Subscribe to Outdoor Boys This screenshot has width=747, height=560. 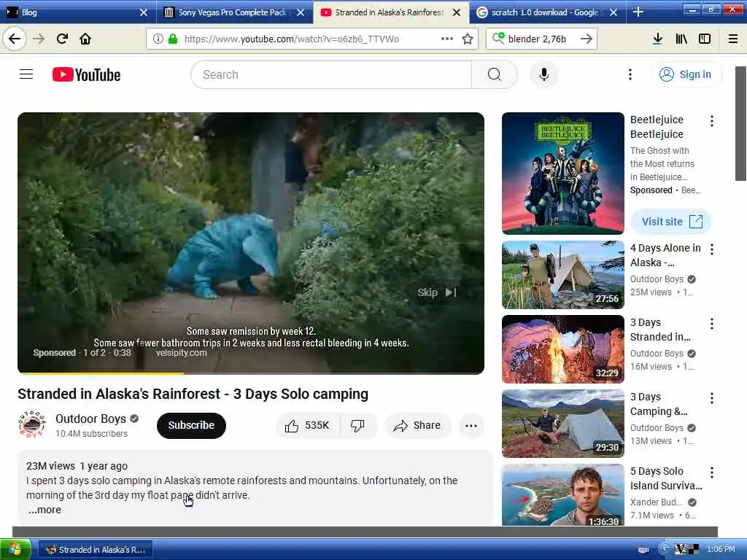191,425
